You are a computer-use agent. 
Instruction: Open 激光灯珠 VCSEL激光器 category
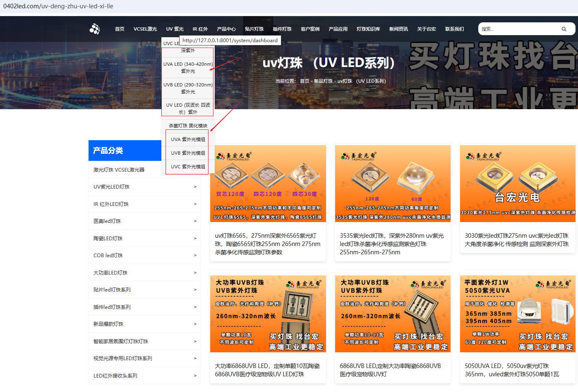pyautogui.click(x=119, y=170)
